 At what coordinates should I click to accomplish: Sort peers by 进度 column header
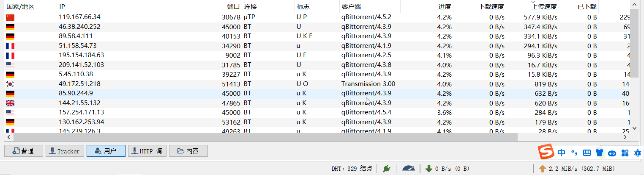coord(427,7)
